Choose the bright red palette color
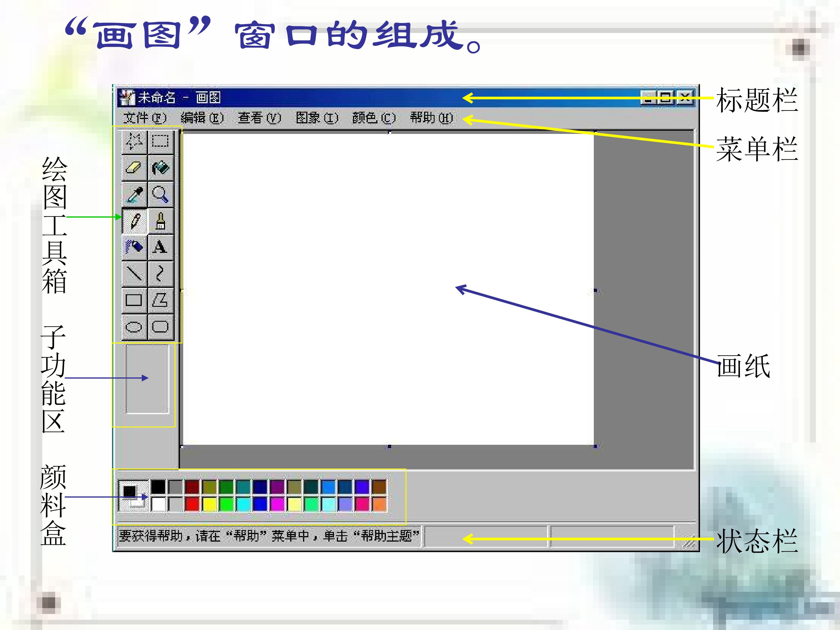The image size is (840, 630). pos(192,504)
